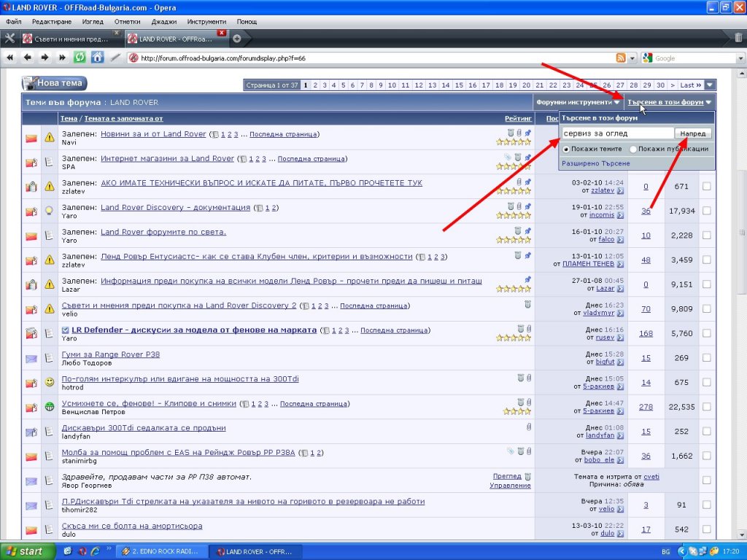This screenshot has width=747, height=560.
Task: Click the Opera reload page icon
Action: [x=79, y=58]
